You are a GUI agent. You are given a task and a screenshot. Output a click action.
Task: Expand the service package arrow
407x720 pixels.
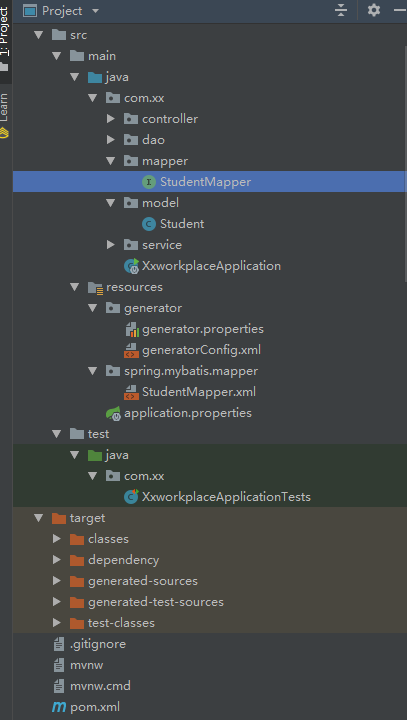coord(110,245)
